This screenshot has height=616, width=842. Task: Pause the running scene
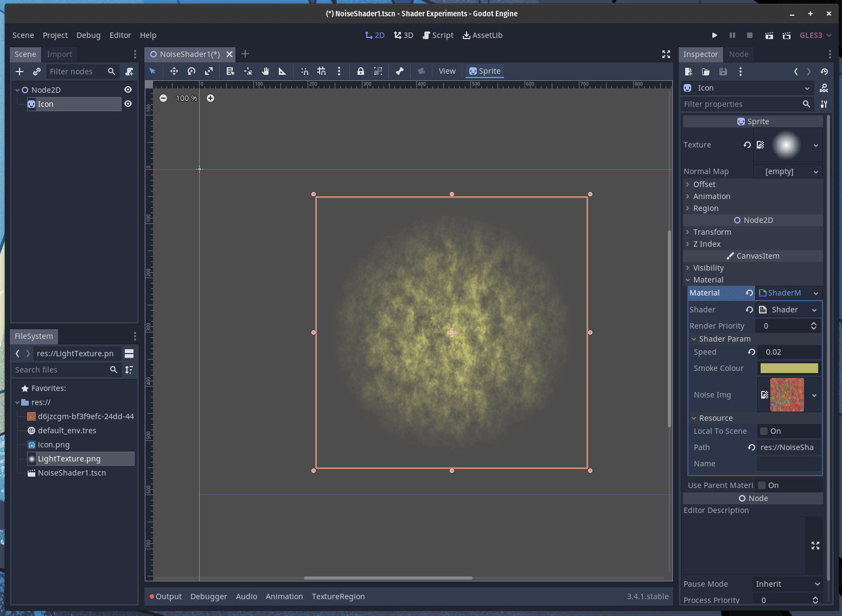click(732, 35)
